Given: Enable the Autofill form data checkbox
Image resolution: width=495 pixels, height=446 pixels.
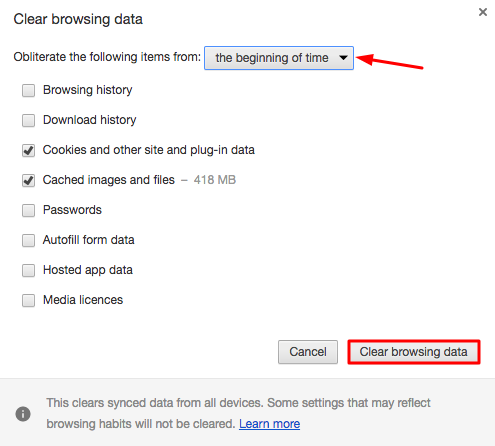Looking at the screenshot, I should point(28,240).
